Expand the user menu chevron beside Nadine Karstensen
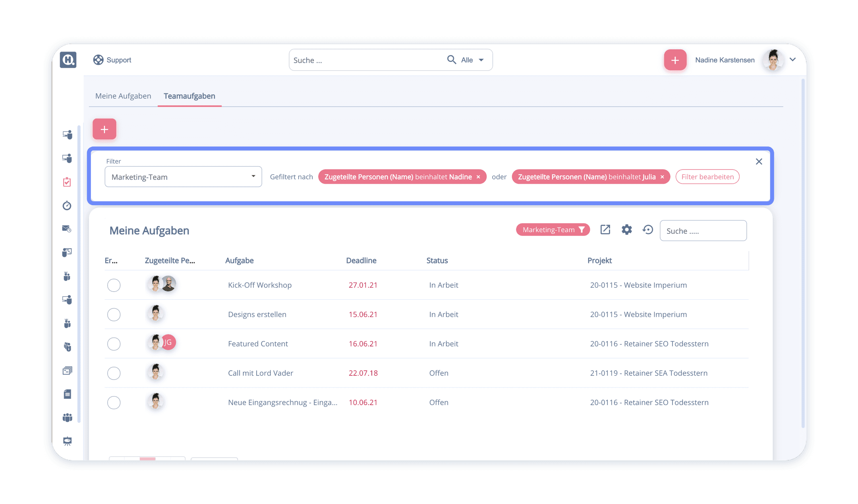The height and width of the screenshot is (504, 858). click(x=792, y=60)
